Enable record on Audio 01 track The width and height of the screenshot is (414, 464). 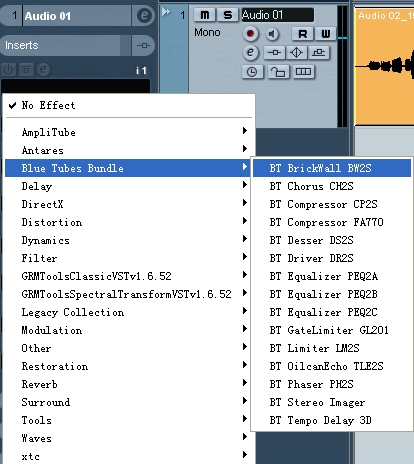pos(250,34)
